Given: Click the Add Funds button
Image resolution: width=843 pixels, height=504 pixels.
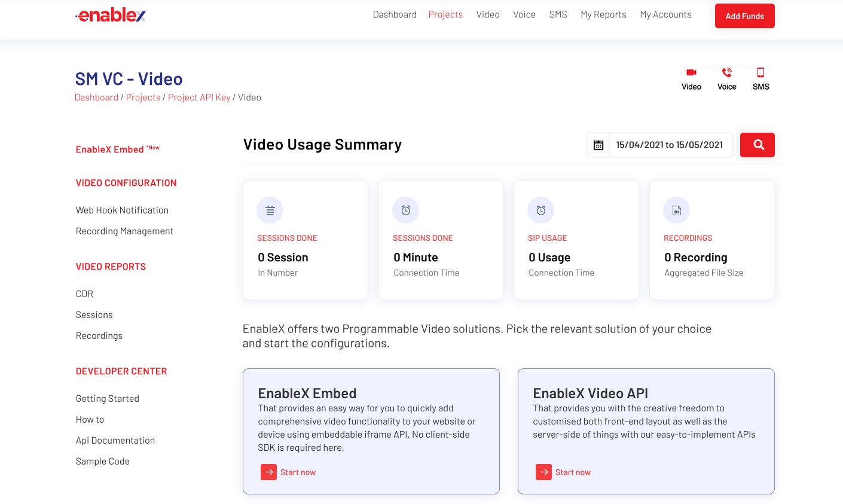Looking at the screenshot, I should [744, 16].
